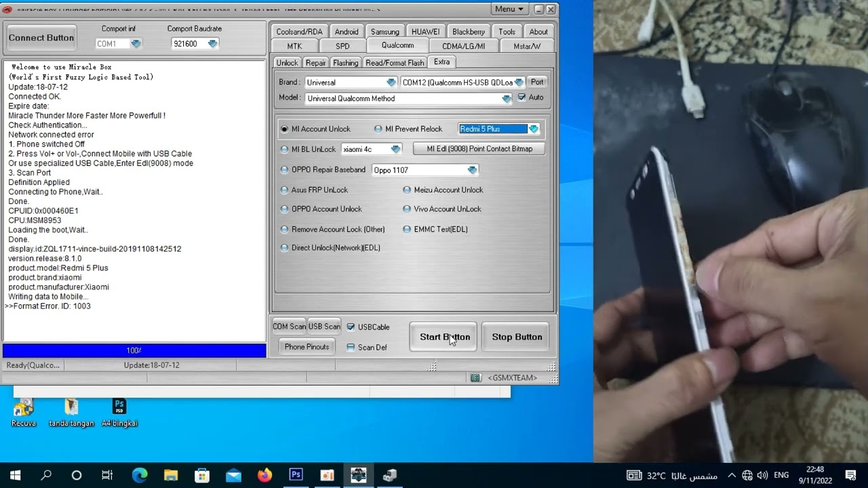
Task: Open the xiaomi 4c dropdown
Action: point(372,149)
